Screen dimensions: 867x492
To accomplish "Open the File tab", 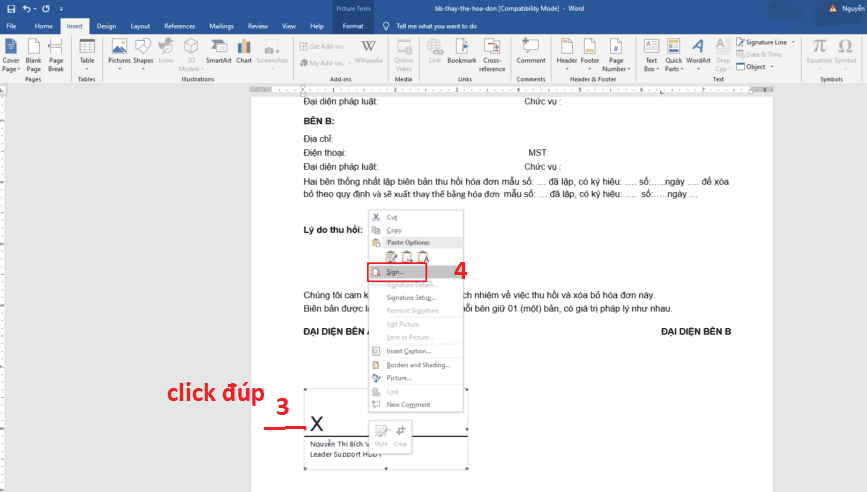I will 11,26.
